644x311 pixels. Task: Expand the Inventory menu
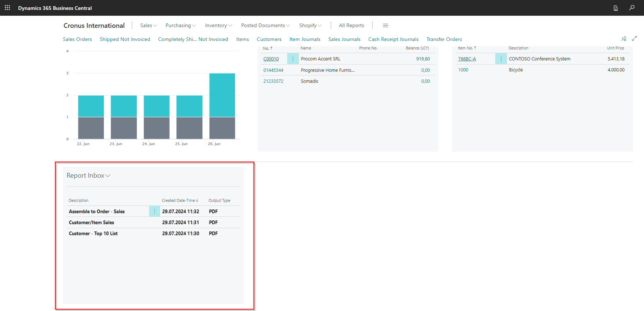point(218,25)
